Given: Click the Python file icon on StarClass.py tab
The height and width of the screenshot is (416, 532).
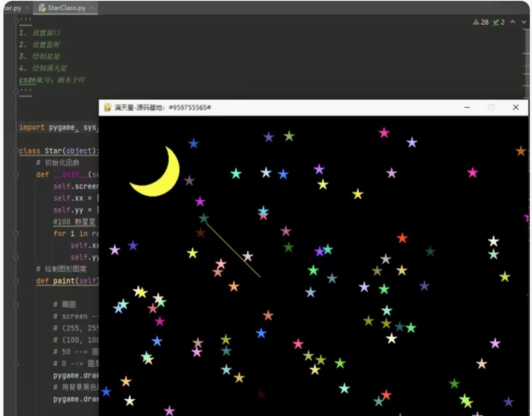Looking at the screenshot, I should [x=42, y=8].
